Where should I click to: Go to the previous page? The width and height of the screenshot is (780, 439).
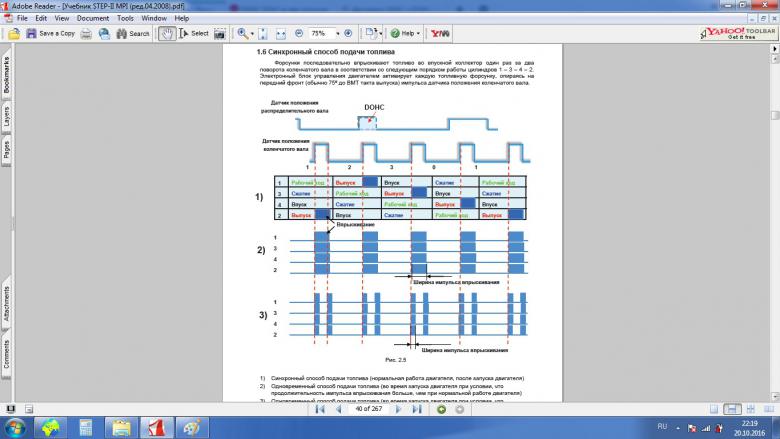coord(339,409)
